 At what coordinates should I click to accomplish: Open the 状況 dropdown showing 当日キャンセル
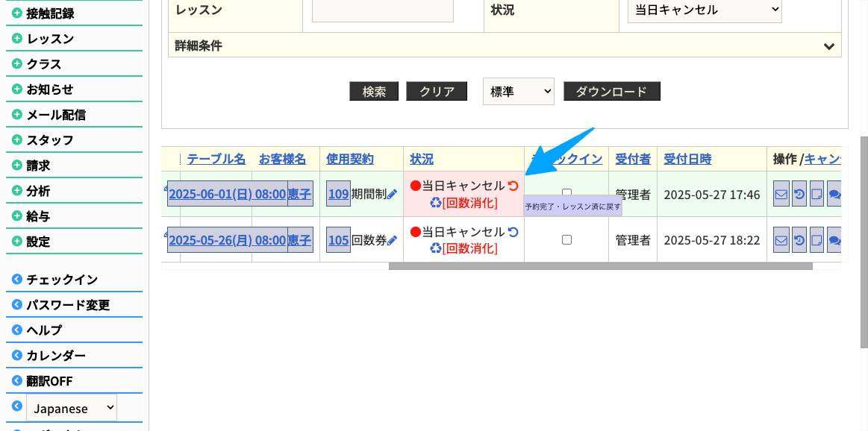[x=704, y=10]
